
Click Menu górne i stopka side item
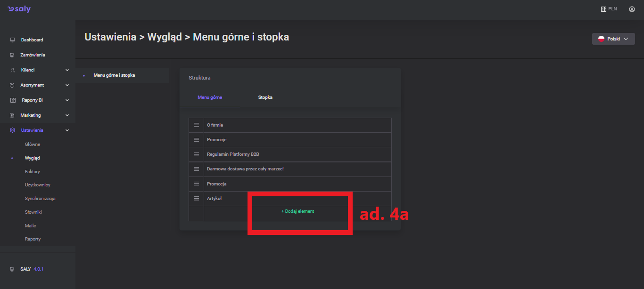[114, 75]
